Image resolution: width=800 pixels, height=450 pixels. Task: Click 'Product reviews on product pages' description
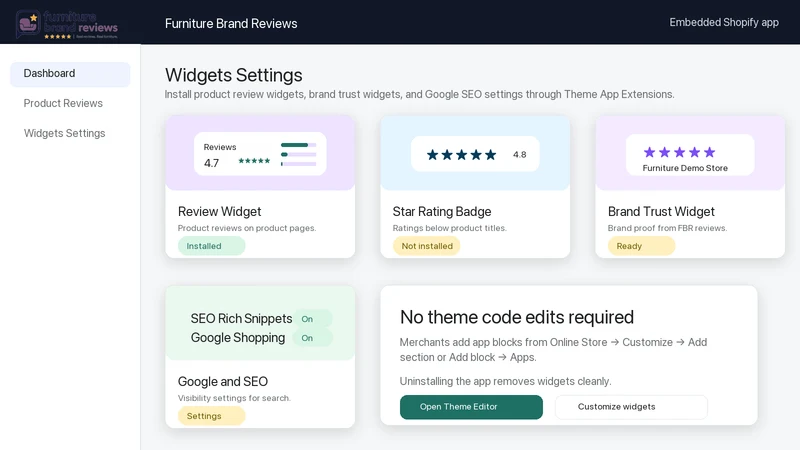[247, 228]
